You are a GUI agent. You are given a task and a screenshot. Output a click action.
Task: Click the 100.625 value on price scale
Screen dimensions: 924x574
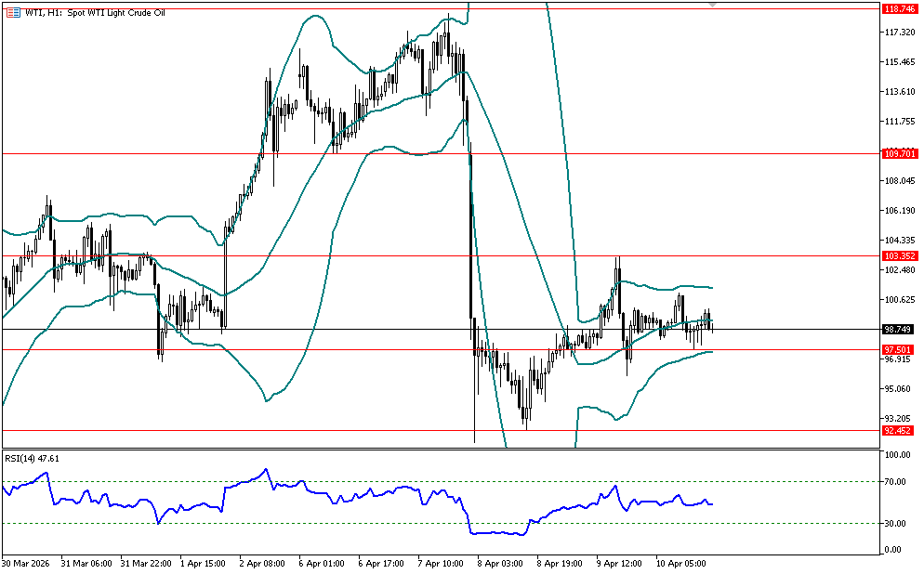[898, 299]
